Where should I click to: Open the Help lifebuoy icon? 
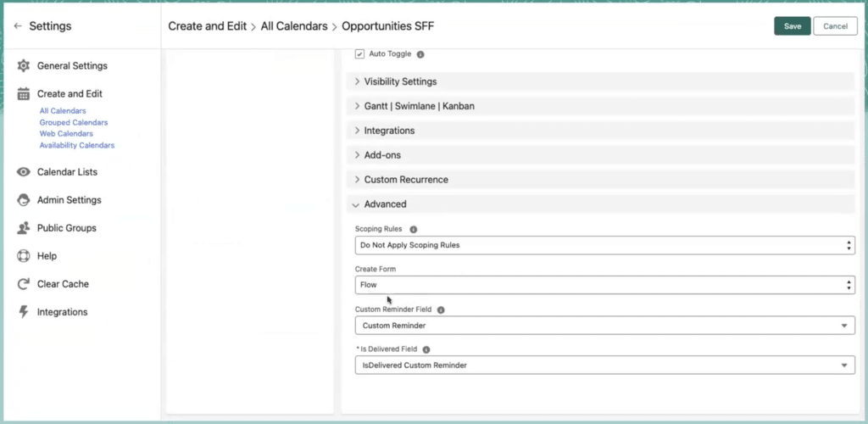point(23,256)
